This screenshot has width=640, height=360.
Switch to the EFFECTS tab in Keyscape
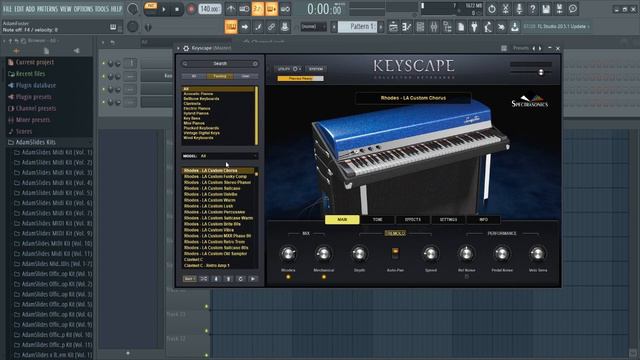coord(413,220)
